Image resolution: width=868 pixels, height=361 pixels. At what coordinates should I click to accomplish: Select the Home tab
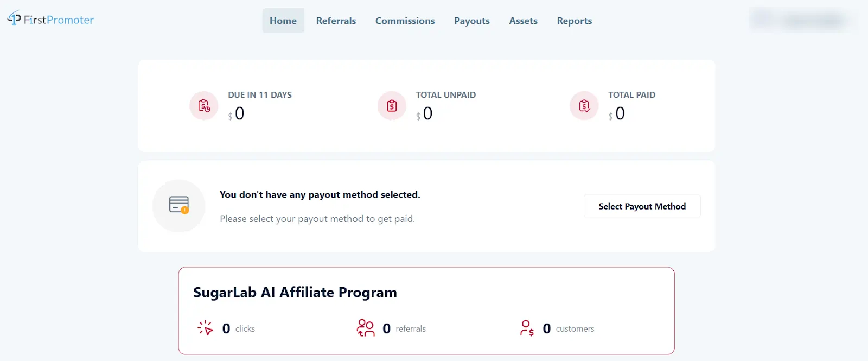(x=283, y=21)
